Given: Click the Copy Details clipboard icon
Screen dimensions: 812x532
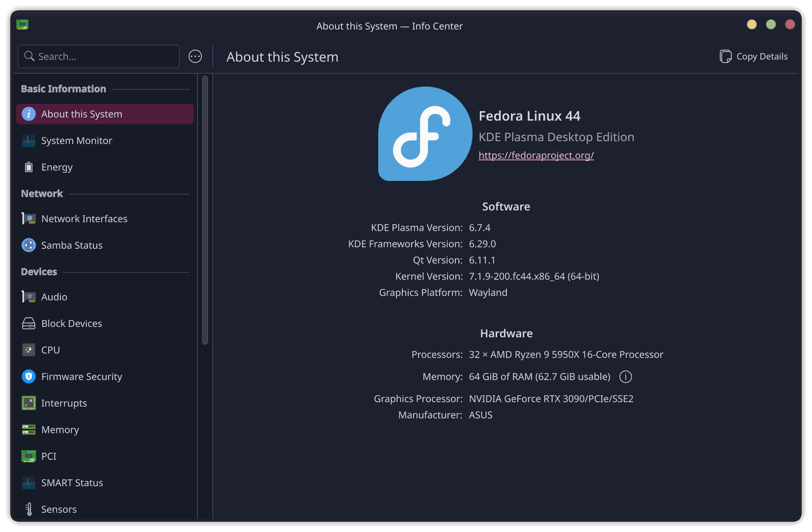Looking at the screenshot, I should (726, 57).
